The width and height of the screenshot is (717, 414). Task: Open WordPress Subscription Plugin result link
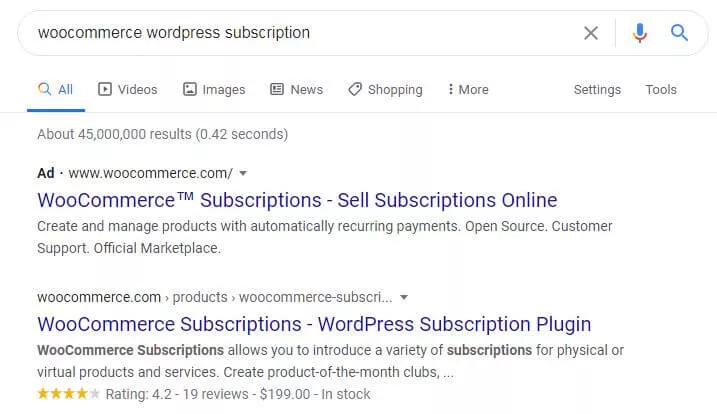pyautogui.click(x=314, y=324)
